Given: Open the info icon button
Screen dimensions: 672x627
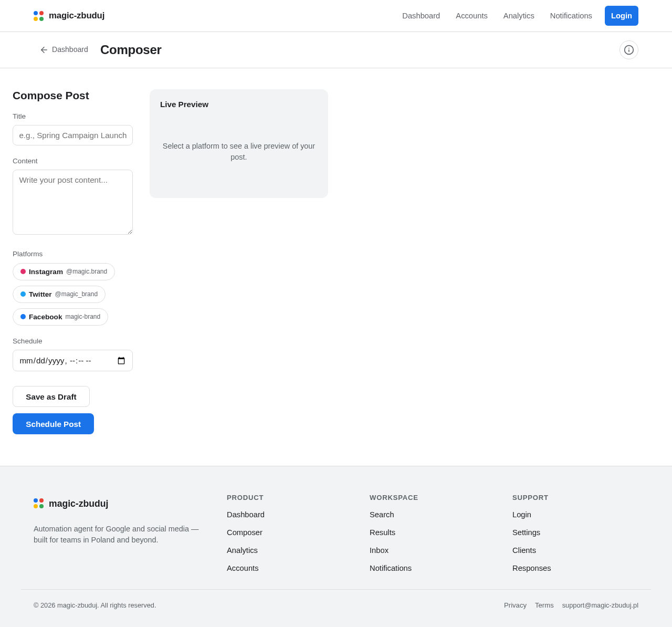Looking at the screenshot, I should click(x=629, y=50).
